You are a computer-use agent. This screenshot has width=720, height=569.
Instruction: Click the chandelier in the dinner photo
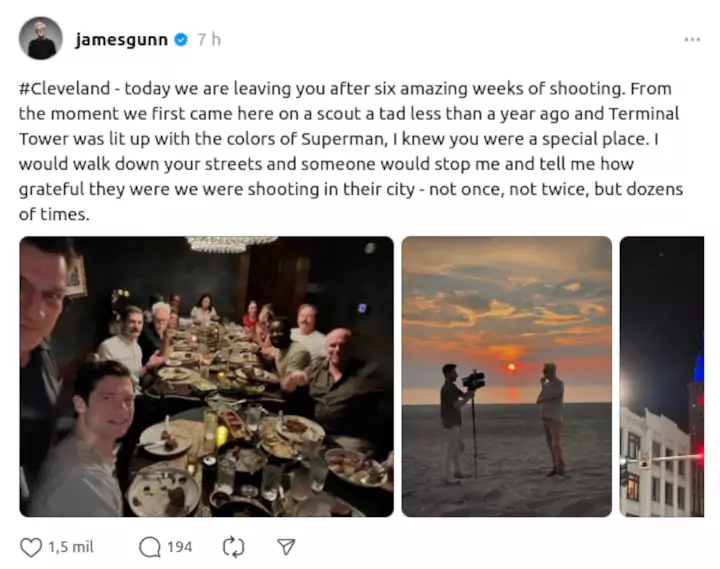231,243
